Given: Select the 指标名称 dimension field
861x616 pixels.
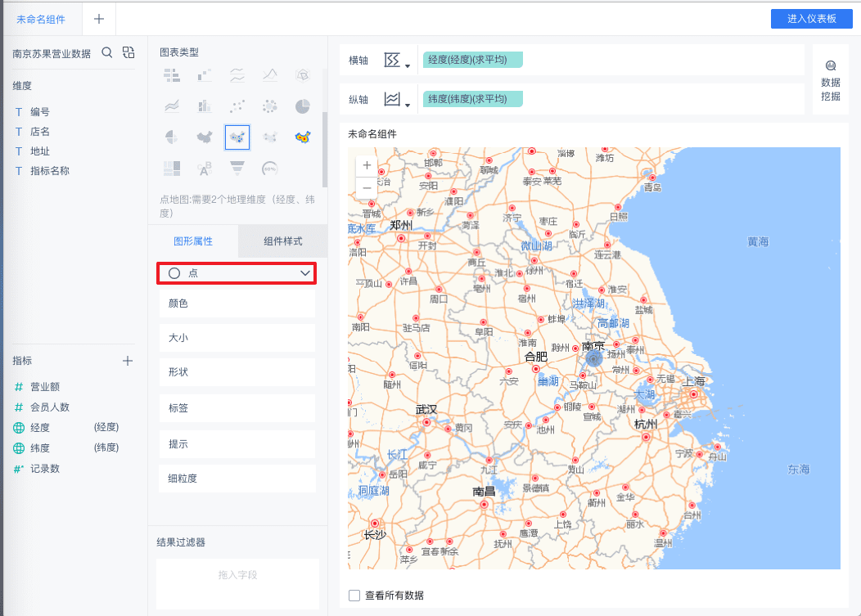Looking at the screenshot, I should click(x=49, y=171).
